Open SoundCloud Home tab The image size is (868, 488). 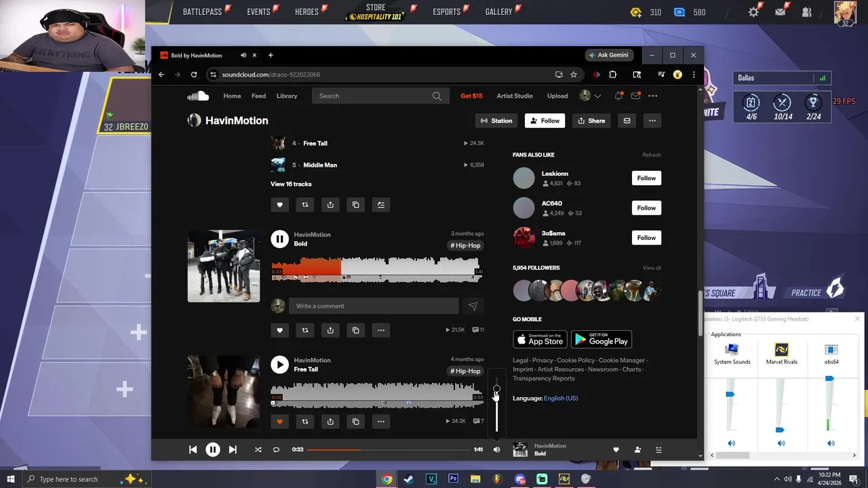[232, 96]
